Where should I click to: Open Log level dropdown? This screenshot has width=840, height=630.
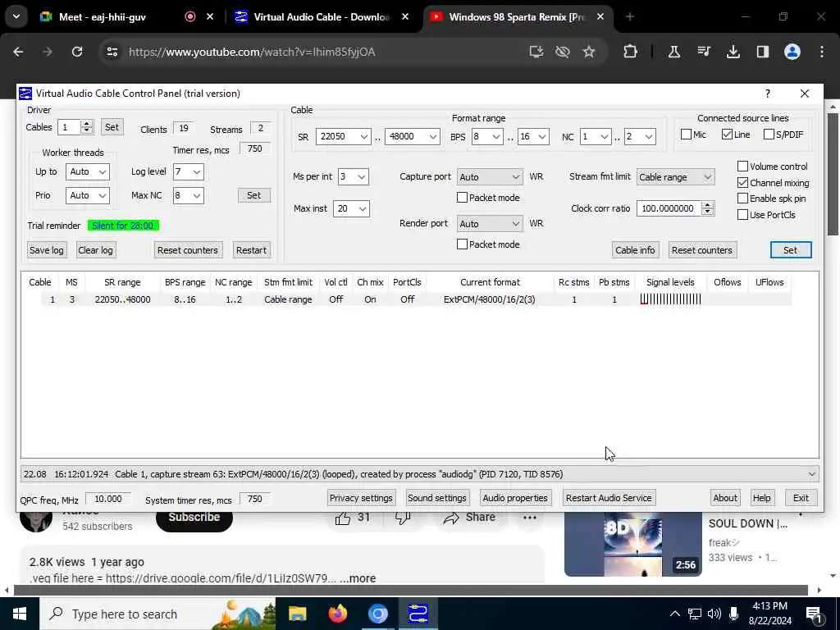[x=188, y=172]
